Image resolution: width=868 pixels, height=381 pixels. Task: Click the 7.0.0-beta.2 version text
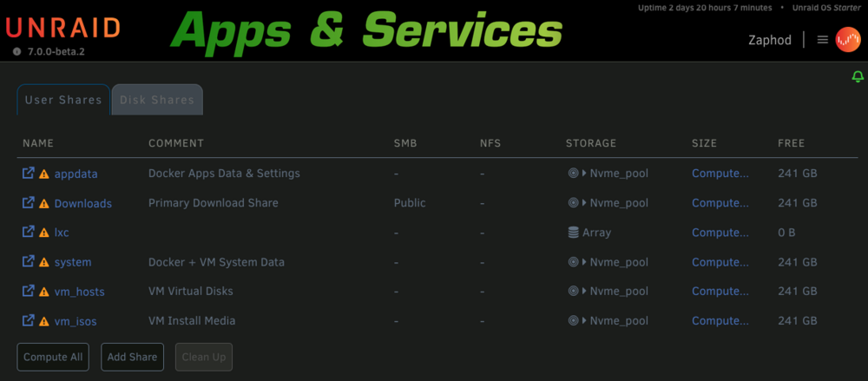click(56, 51)
